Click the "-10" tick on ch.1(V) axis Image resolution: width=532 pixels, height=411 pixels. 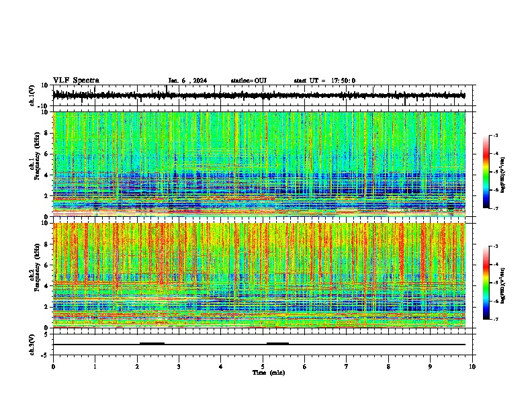click(44, 106)
